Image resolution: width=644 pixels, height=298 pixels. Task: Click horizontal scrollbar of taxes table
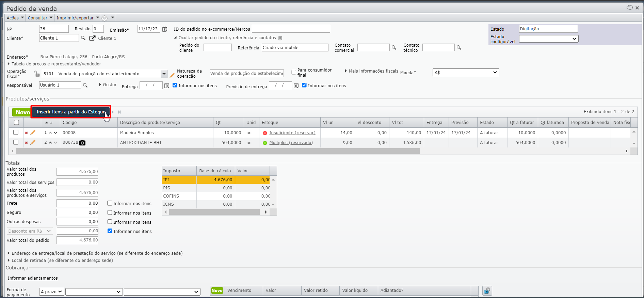tap(214, 212)
